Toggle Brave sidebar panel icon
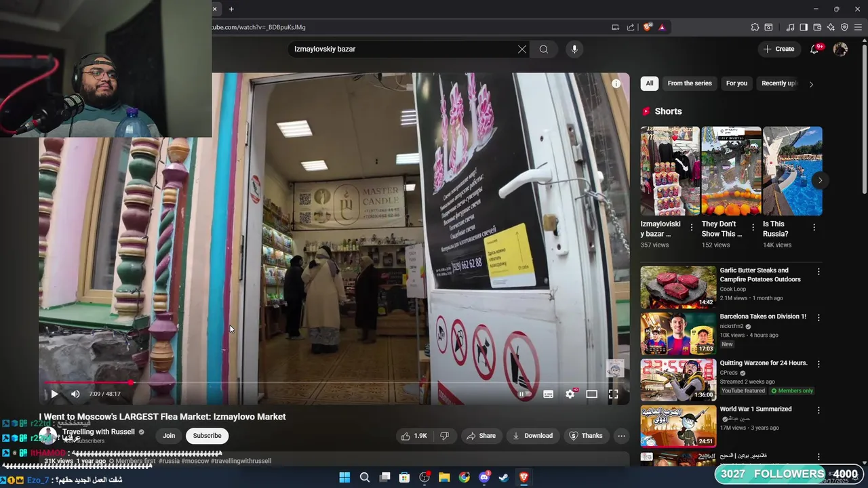The height and width of the screenshot is (488, 868). [x=804, y=27]
